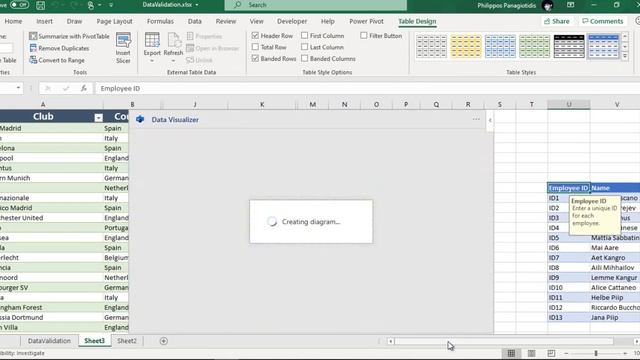This screenshot has width=640, height=360.
Task: Add a new sheet with the plus button
Action: 164,341
